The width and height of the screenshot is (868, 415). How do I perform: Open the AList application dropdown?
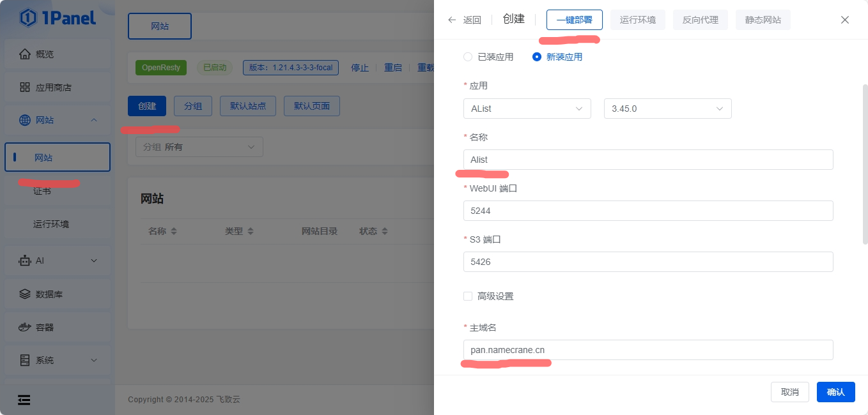pyautogui.click(x=527, y=109)
